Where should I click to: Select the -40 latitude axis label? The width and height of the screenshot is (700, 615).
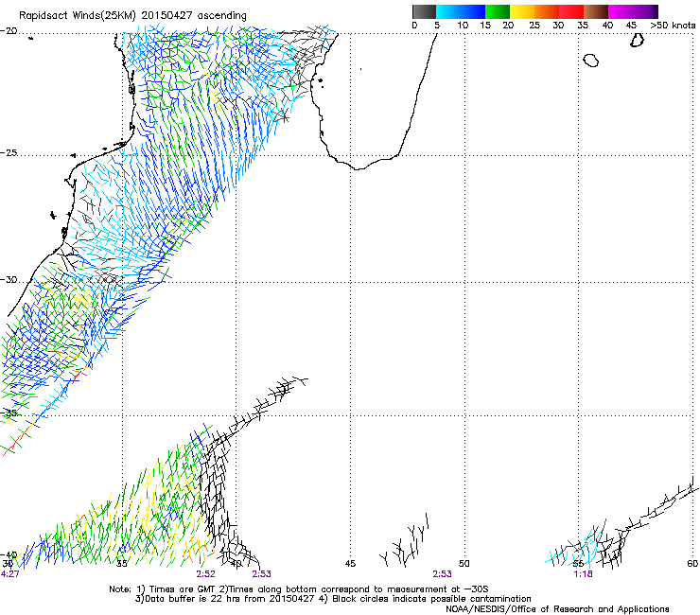[9, 554]
